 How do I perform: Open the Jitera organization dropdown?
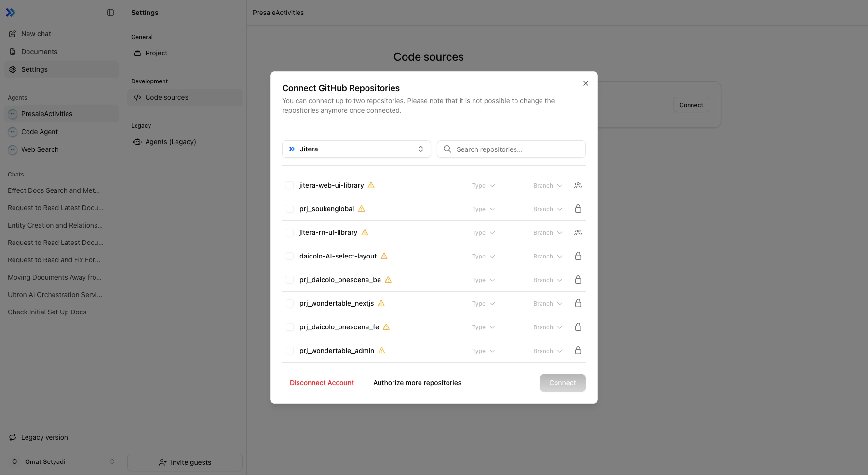[x=356, y=149]
